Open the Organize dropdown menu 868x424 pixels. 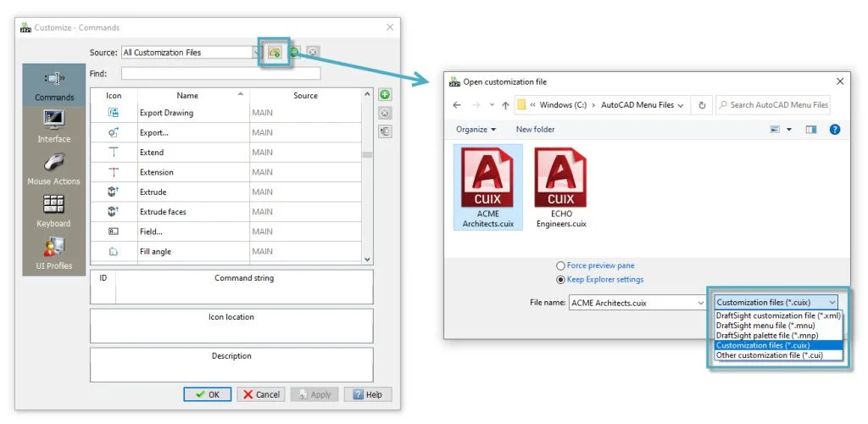[476, 129]
